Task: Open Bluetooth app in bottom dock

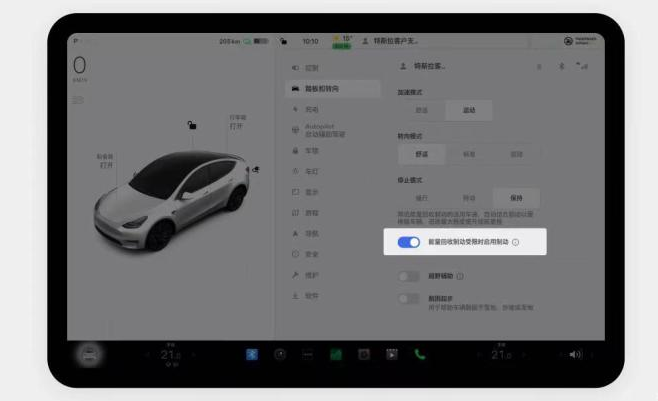Action: click(x=252, y=354)
